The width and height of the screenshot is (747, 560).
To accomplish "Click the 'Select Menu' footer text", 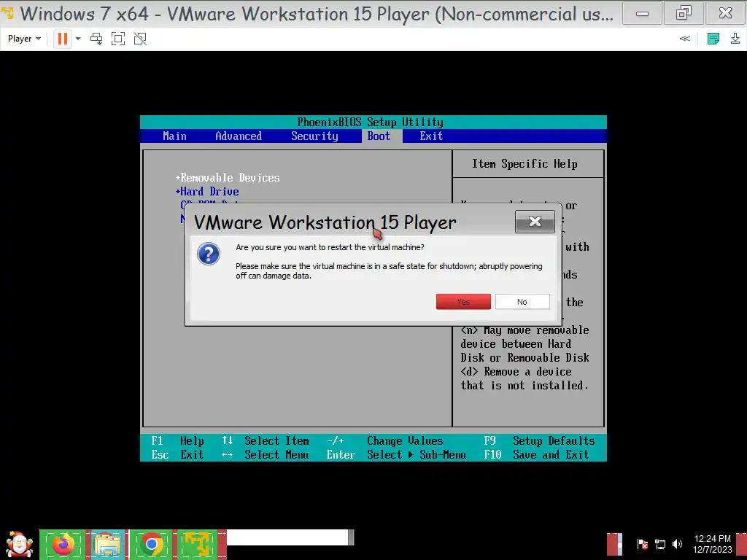I will [276, 455].
